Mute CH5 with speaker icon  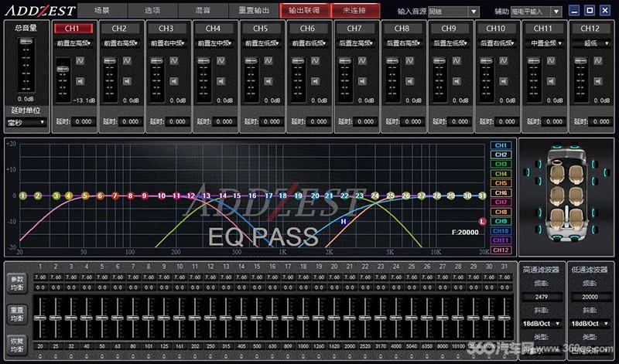point(268,81)
